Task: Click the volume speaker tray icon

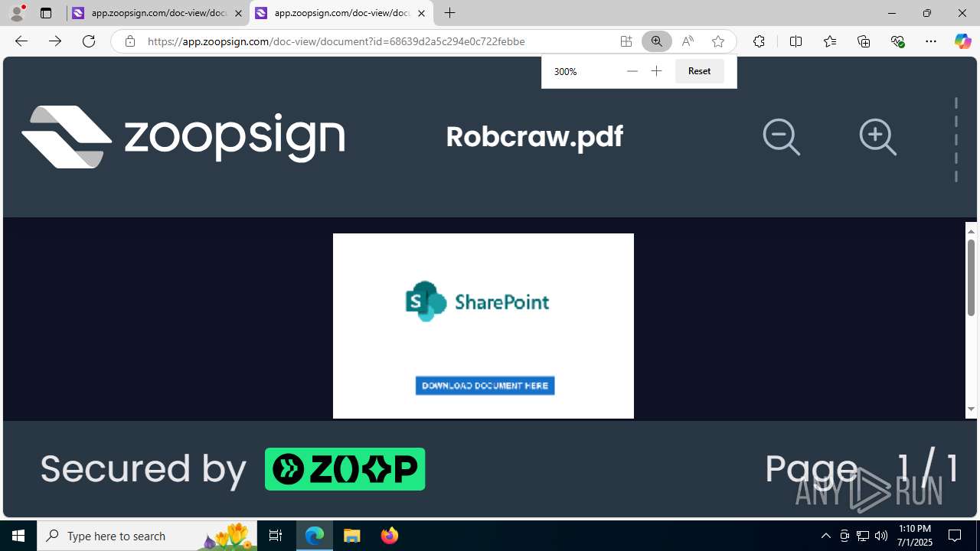Action: (881, 536)
